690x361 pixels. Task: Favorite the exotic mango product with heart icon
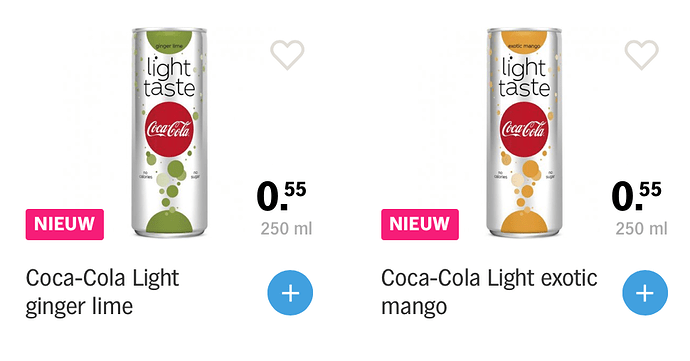pos(642,55)
